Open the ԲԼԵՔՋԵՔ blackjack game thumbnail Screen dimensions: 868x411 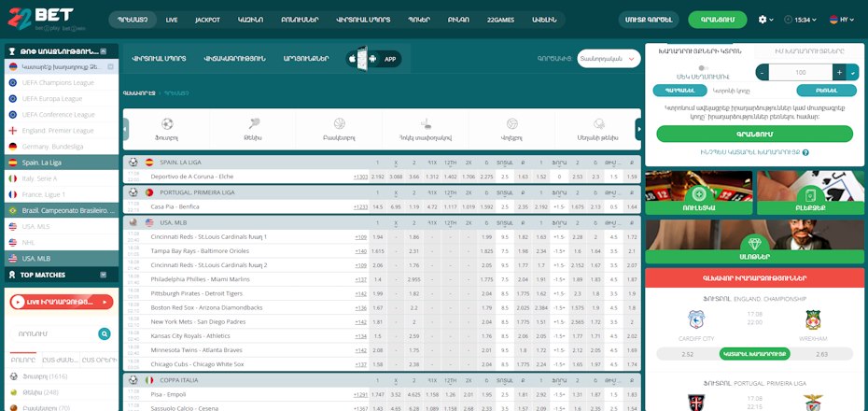[x=810, y=192]
